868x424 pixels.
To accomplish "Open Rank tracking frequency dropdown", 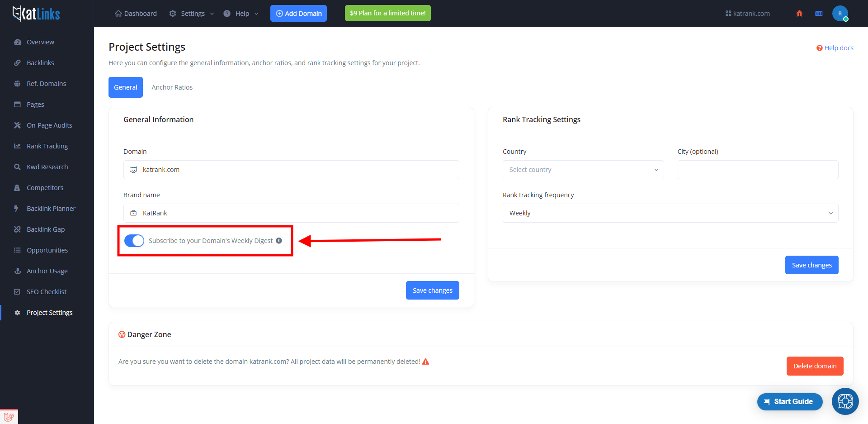I will 670,213.
